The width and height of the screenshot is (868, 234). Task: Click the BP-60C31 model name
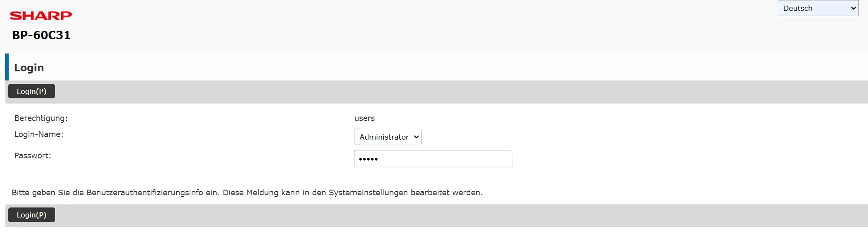click(41, 35)
